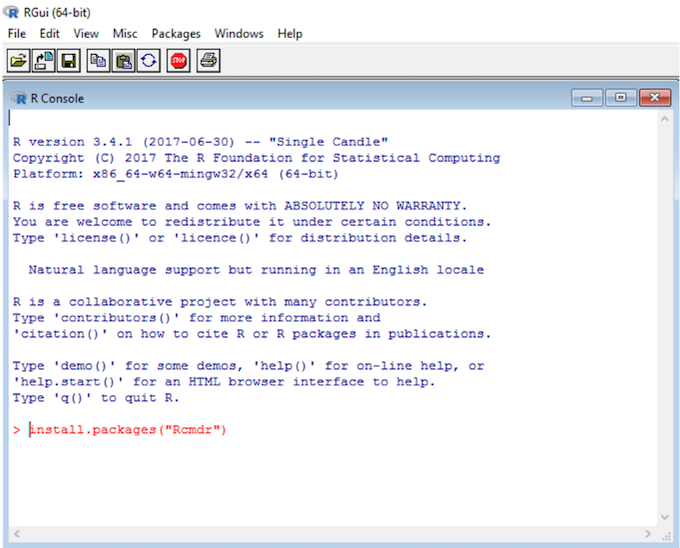The height and width of the screenshot is (548, 680).
Task: Maximize the R Console window
Action: (x=621, y=98)
